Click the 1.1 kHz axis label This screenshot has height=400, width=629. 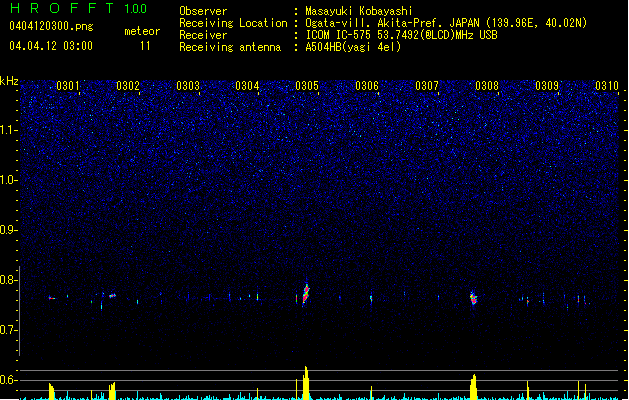(9, 130)
